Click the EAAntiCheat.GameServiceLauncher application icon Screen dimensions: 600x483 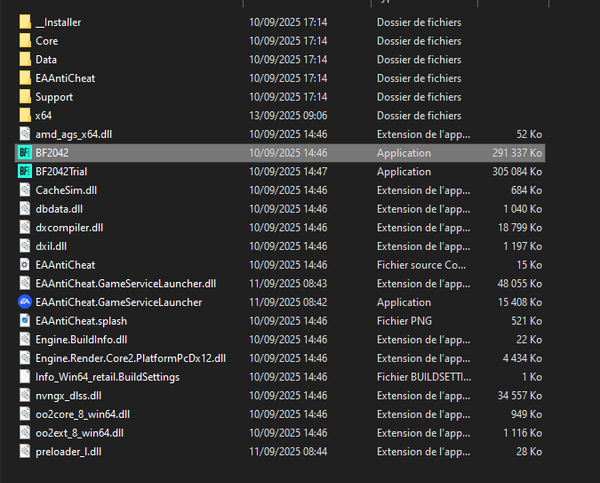coord(25,302)
